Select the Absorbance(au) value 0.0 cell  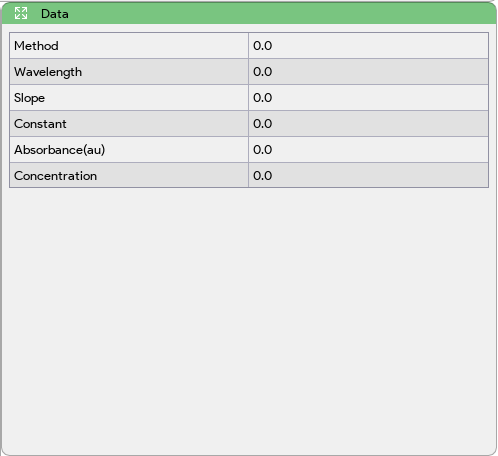click(x=368, y=150)
